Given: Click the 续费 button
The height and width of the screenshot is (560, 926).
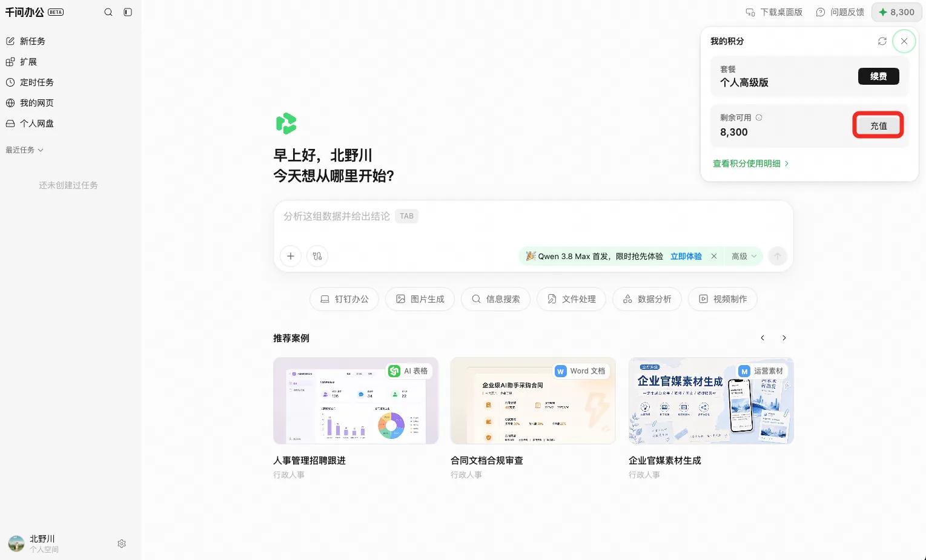Looking at the screenshot, I should (879, 76).
